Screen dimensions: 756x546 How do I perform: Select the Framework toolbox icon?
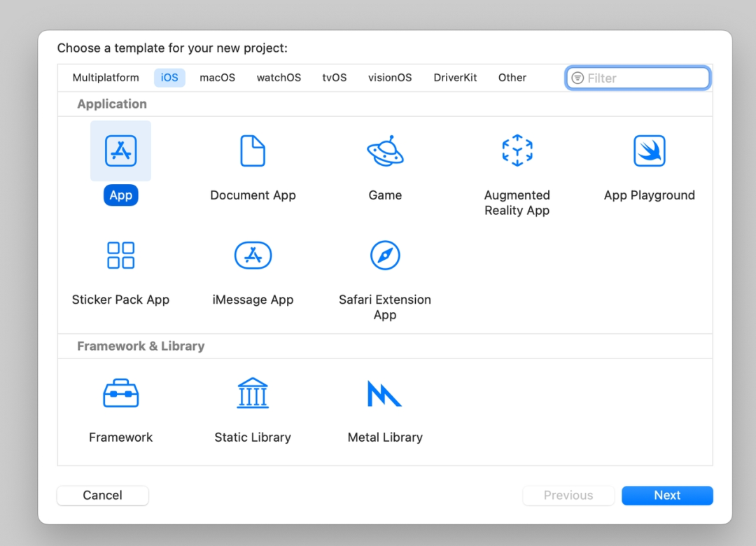pyautogui.click(x=120, y=393)
